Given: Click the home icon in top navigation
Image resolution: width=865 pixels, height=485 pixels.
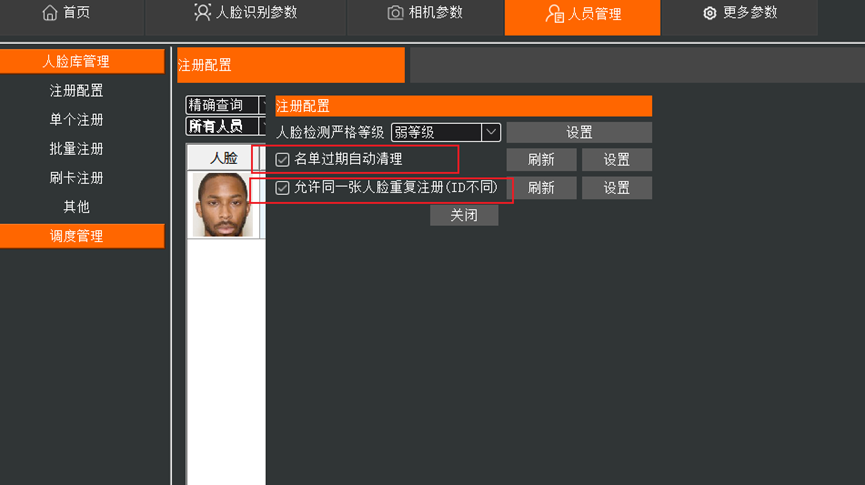Looking at the screenshot, I should click(50, 13).
